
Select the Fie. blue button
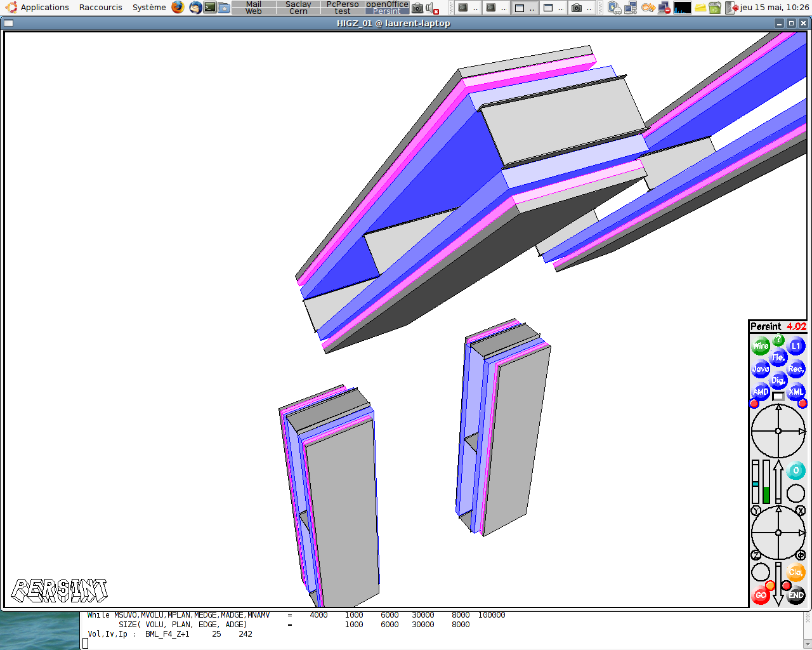pyautogui.click(x=778, y=357)
